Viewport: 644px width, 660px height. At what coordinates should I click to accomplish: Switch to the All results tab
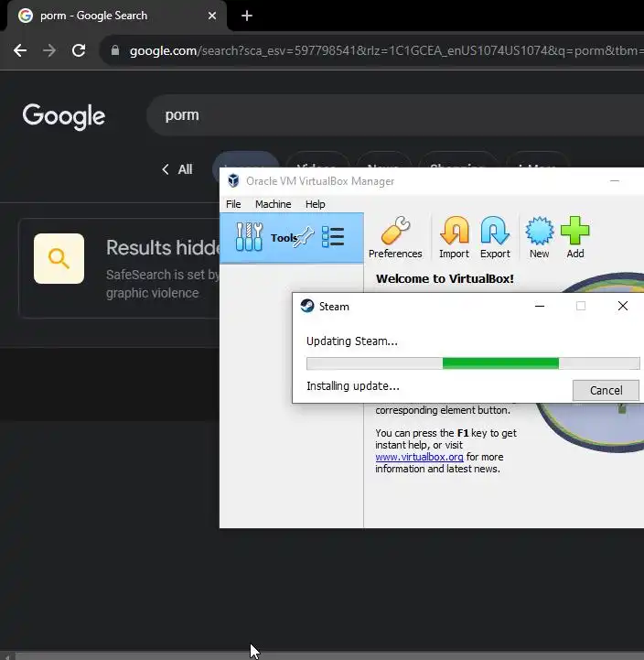point(177,169)
